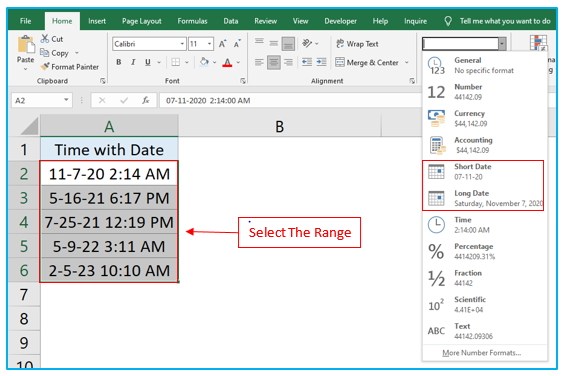The image size is (565, 376).
Task: Select column A header
Action: pyautogui.click(x=109, y=126)
